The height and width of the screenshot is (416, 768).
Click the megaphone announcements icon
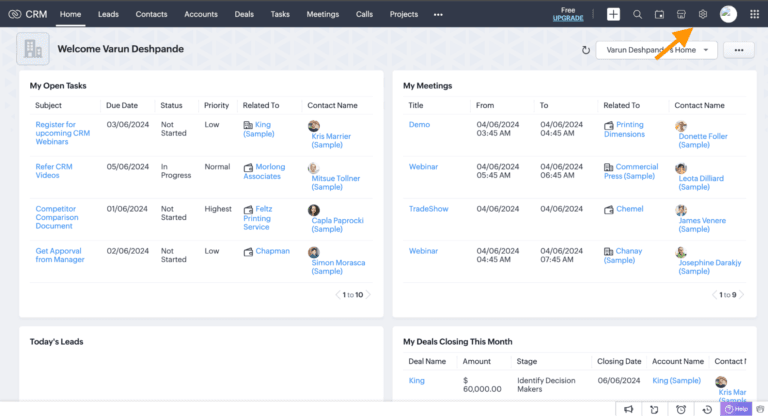[628, 409]
